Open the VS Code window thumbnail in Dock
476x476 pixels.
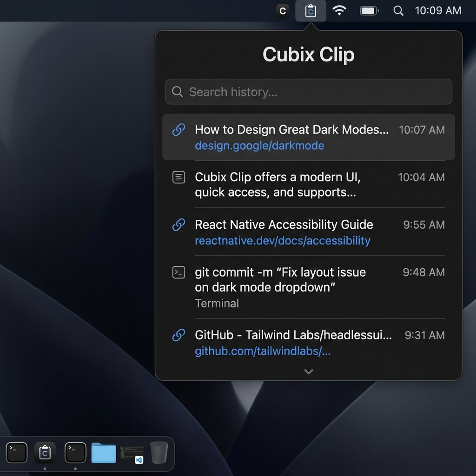pos(132,454)
